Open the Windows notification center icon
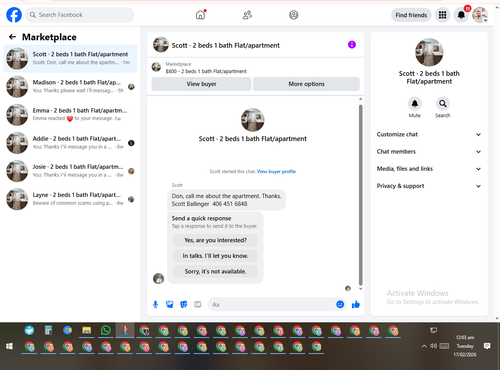This screenshot has height=370, width=500. (x=487, y=346)
